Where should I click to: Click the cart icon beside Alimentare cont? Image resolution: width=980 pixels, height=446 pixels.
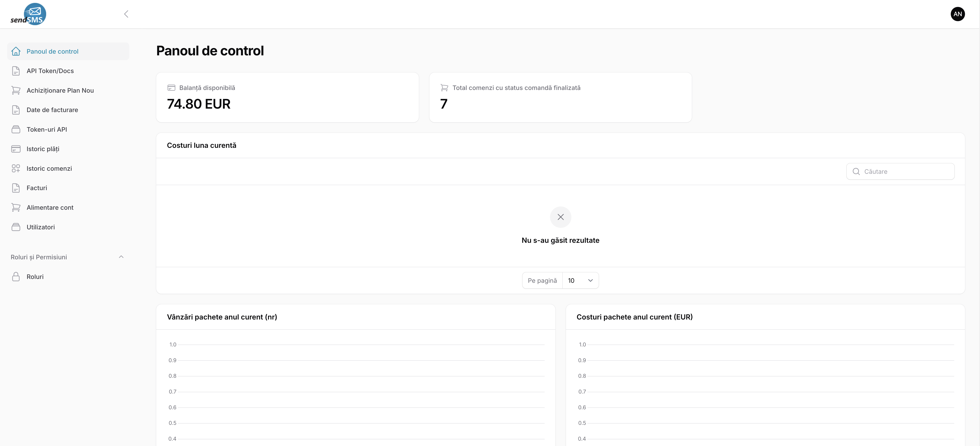click(16, 208)
